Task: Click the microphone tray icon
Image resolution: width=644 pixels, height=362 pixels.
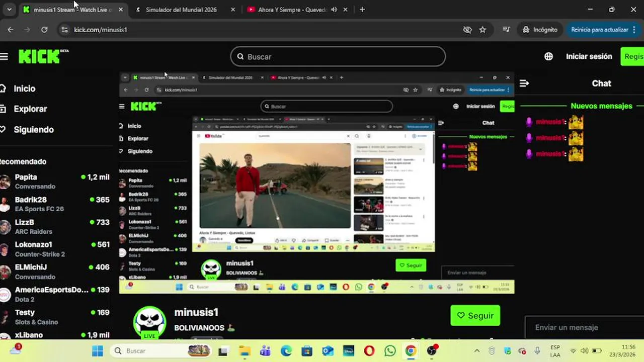Action: [538, 351]
